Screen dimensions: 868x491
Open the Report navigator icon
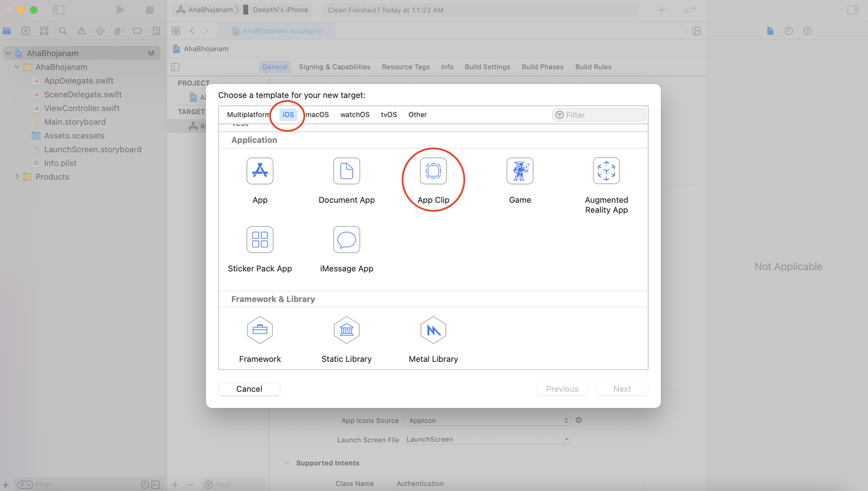pos(156,31)
